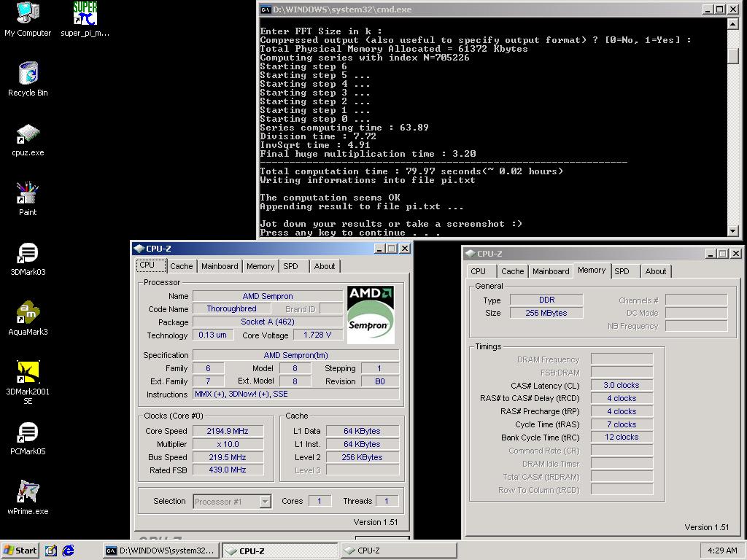Open the Mainboard tab in left CPU-Z
The width and height of the screenshot is (747, 560).
(220, 266)
